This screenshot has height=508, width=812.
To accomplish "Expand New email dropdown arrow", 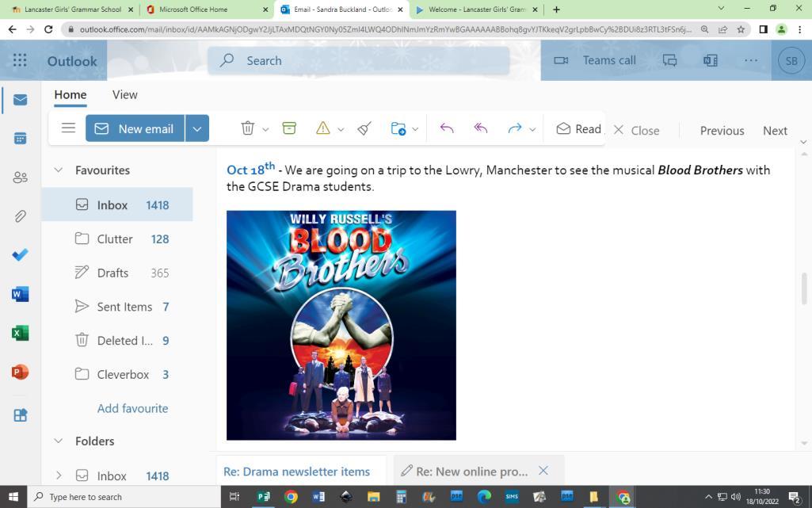I will (197, 128).
